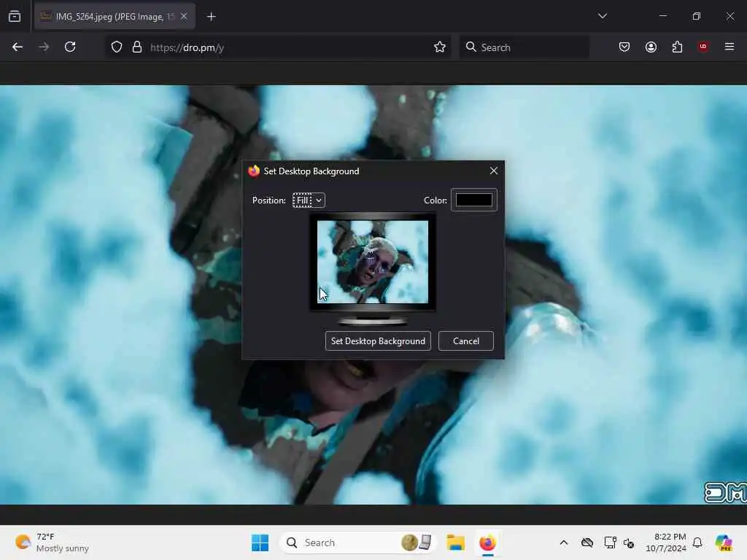
Task: Click Firefox icon on the taskbar
Action: 487,542
